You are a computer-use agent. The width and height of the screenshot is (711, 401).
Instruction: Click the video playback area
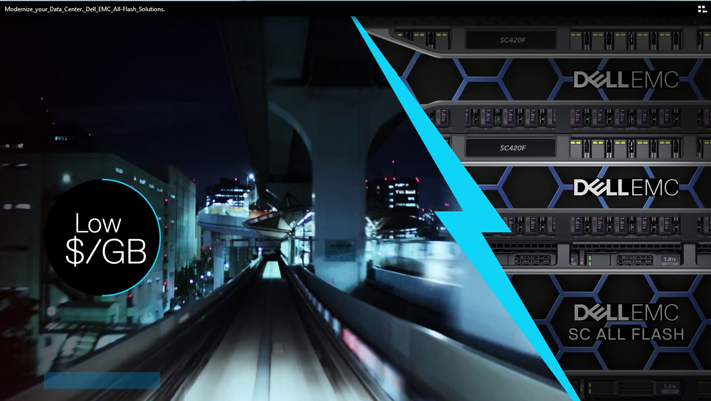(x=356, y=209)
